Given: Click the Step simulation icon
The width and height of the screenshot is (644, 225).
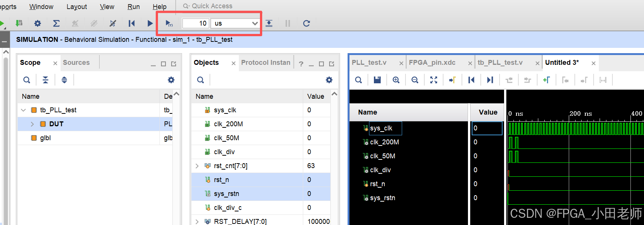Looking at the screenshot, I should [x=269, y=23].
